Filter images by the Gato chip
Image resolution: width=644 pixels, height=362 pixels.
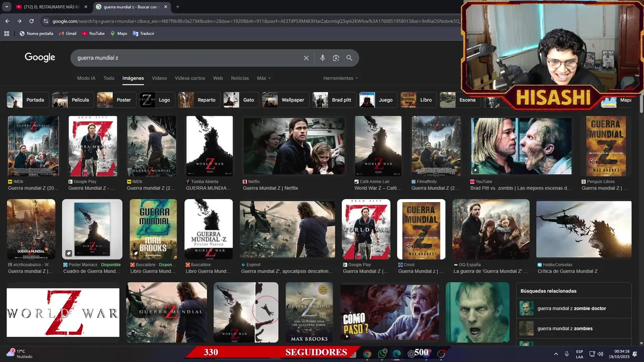[x=241, y=100]
